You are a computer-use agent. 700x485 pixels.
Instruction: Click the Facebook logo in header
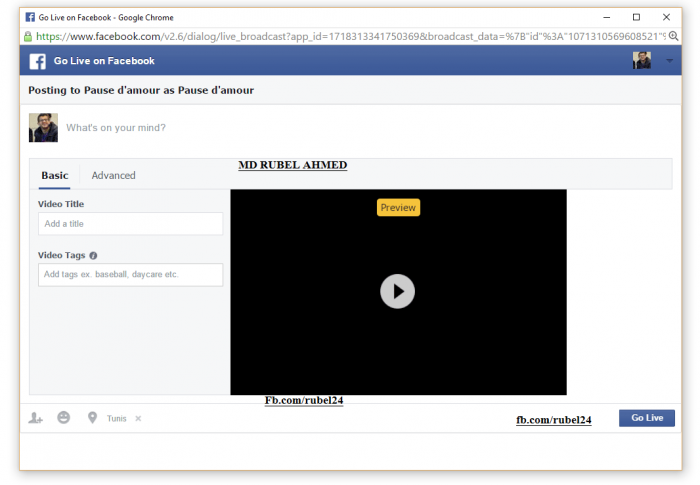pyautogui.click(x=38, y=61)
